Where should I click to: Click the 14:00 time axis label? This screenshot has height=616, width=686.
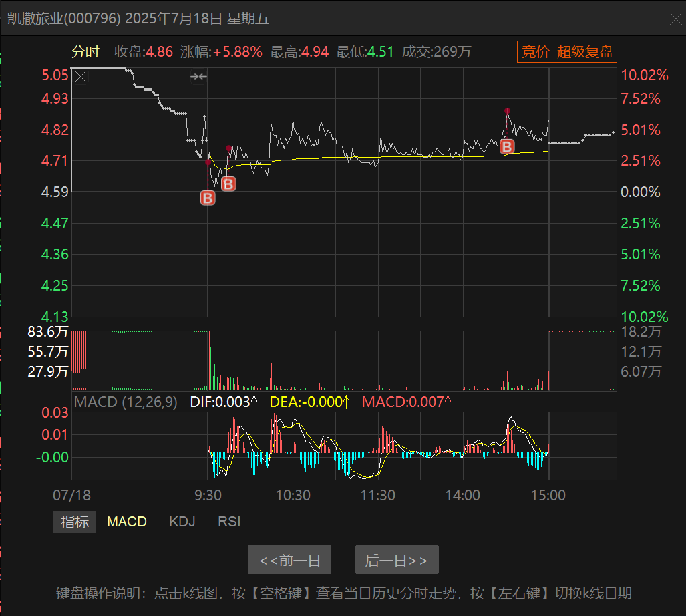coord(463,495)
